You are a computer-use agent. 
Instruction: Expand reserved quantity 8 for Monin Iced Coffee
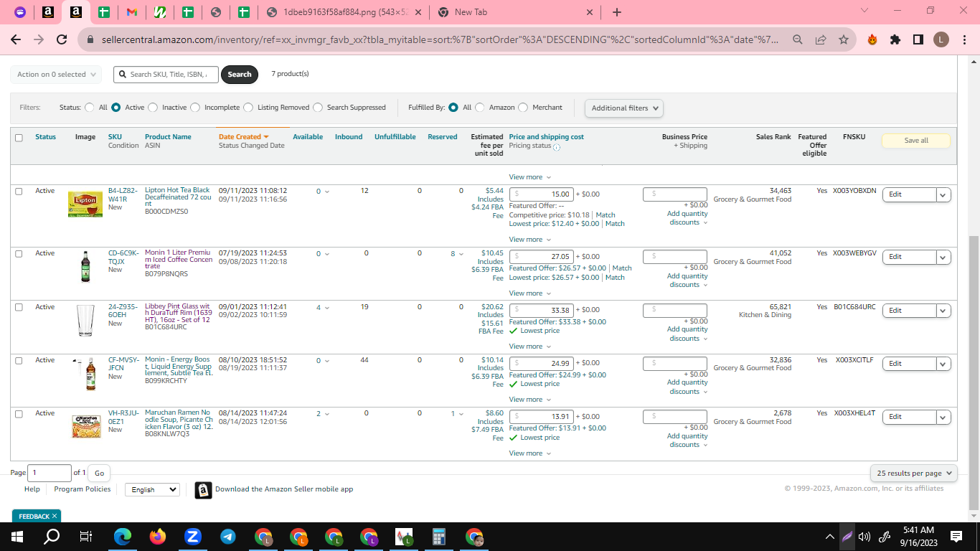456,254
